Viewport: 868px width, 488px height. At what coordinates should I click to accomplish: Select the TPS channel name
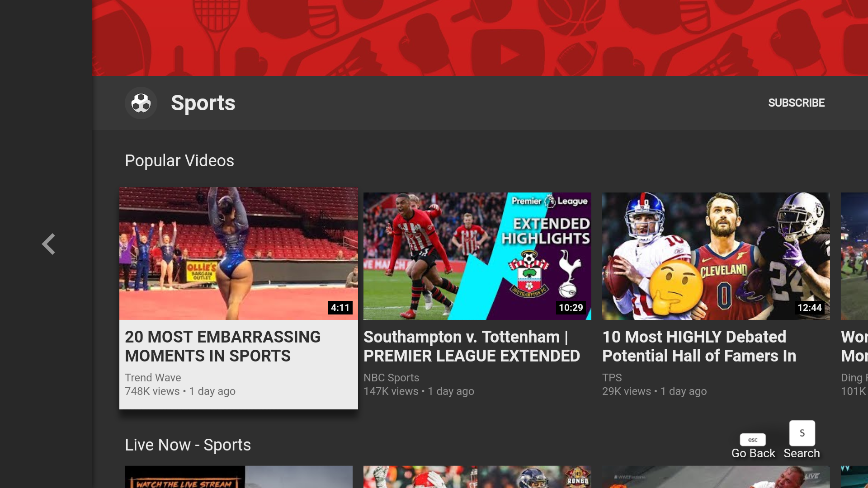[x=612, y=378]
